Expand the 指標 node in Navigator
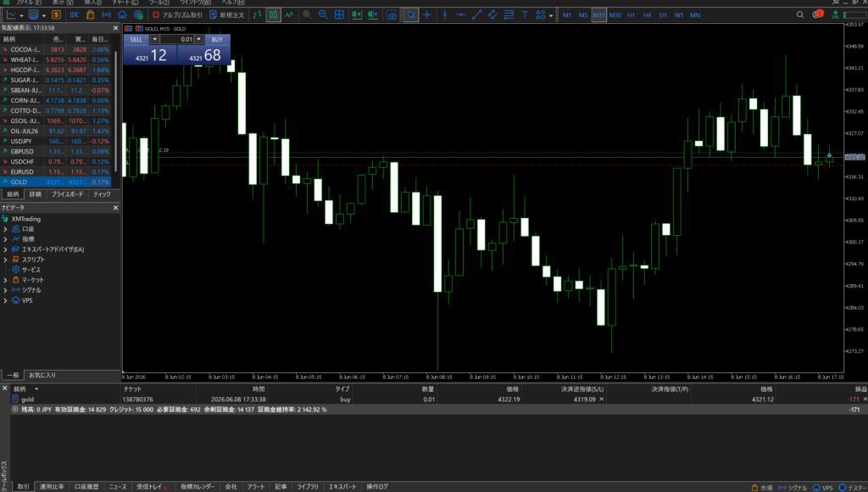This screenshot has height=492, width=868. [x=6, y=239]
